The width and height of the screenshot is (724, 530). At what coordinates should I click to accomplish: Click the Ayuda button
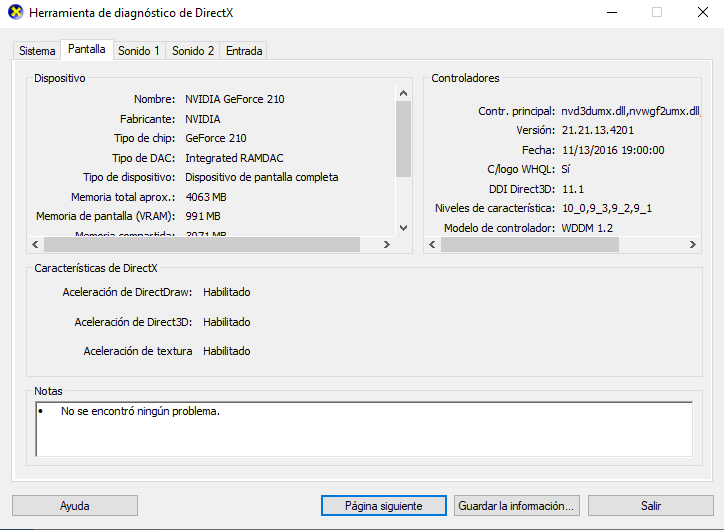75,506
